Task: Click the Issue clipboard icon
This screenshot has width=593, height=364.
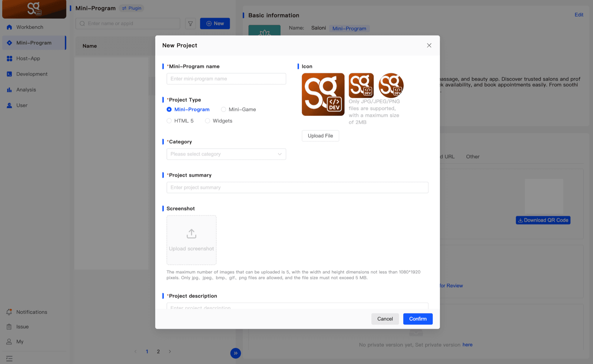Action: pos(9,327)
